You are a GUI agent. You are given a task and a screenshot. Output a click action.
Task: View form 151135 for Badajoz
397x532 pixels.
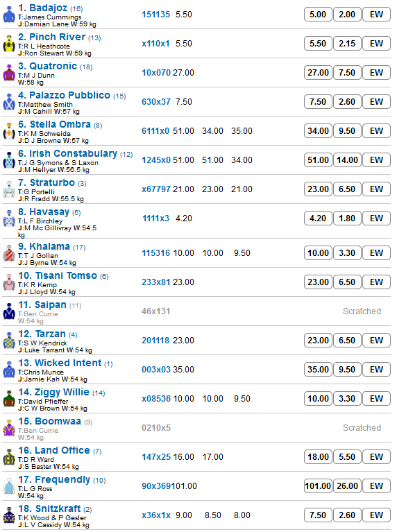click(x=156, y=15)
